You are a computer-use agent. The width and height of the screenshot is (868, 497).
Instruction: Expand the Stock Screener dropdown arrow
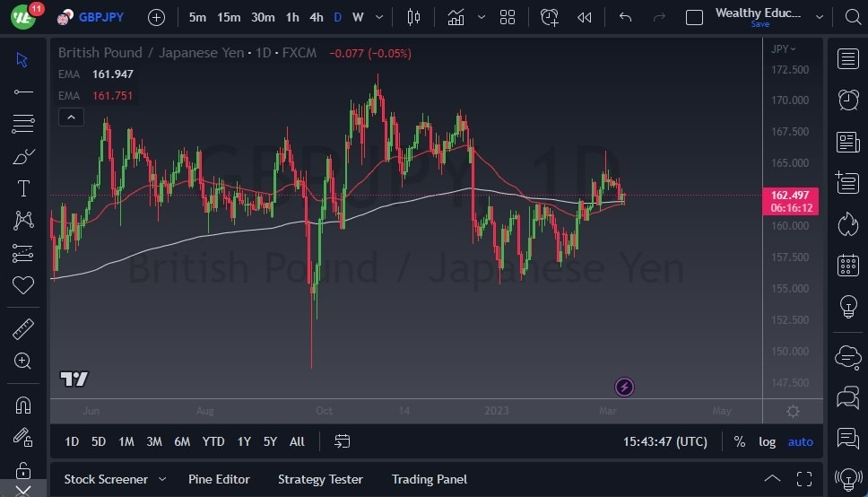point(162,479)
